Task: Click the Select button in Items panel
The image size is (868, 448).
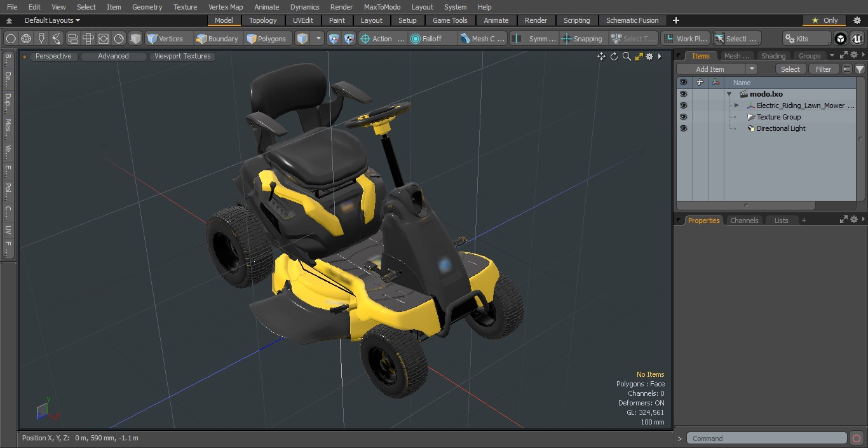Action: click(790, 69)
